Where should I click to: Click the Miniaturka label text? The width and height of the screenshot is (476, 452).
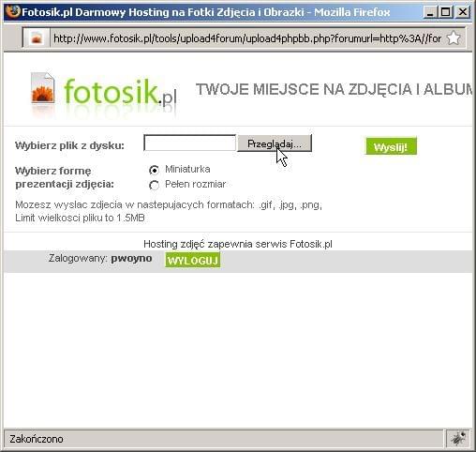click(x=187, y=169)
